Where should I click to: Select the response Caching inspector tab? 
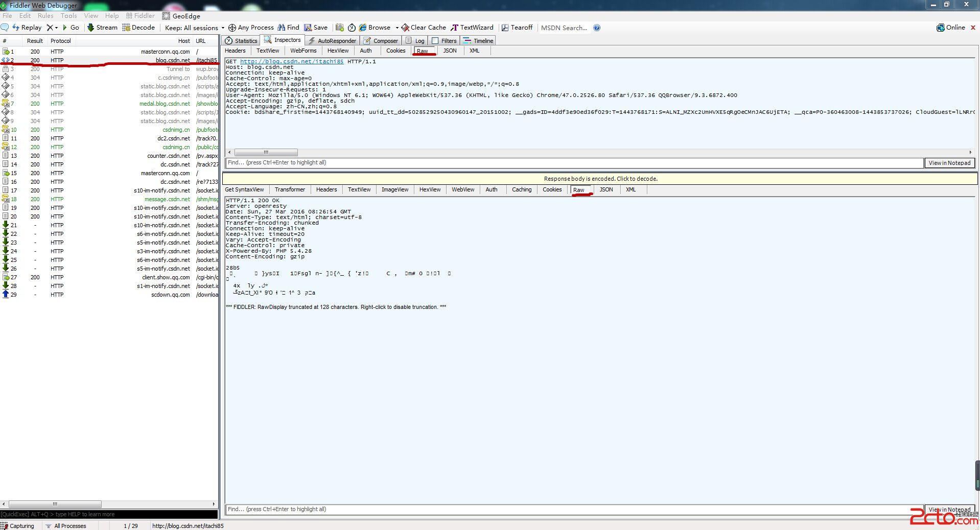pos(522,189)
